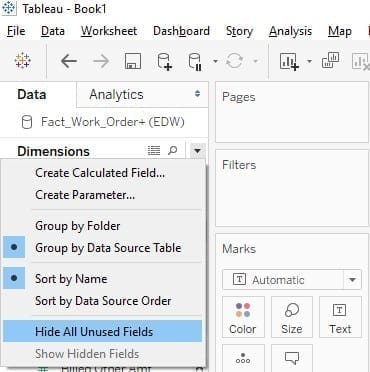The width and height of the screenshot is (370, 372).
Task: Click the New Worksheet chart icon
Action: coord(289,61)
